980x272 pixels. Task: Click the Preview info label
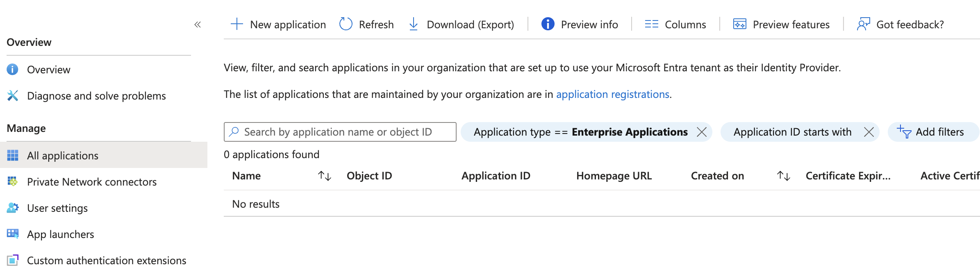pyautogui.click(x=589, y=25)
